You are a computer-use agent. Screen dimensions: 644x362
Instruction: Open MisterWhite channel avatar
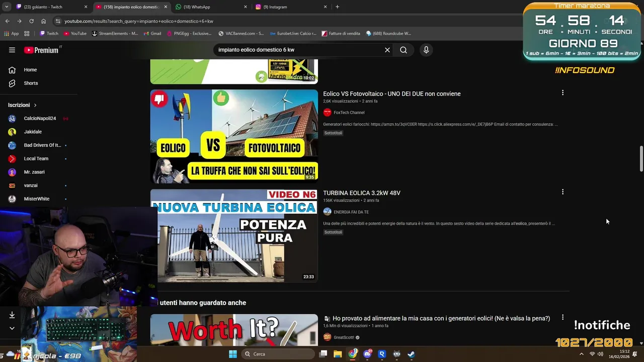click(x=12, y=199)
